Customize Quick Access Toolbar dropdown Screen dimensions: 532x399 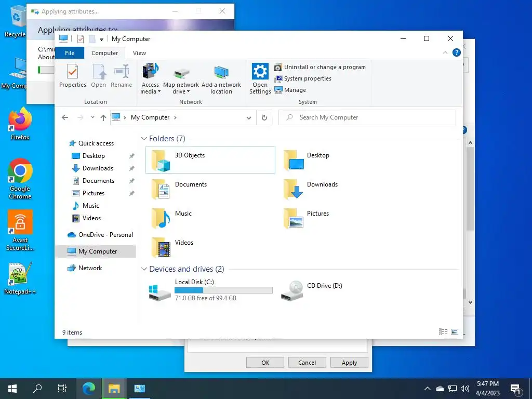click(101, 39)
